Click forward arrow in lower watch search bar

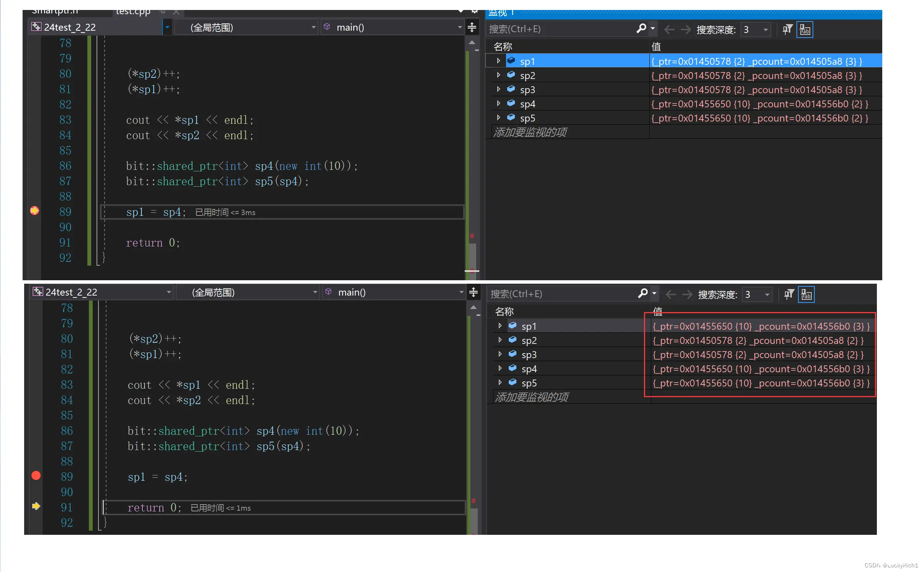pyautogui.click(x=688, y=294)
